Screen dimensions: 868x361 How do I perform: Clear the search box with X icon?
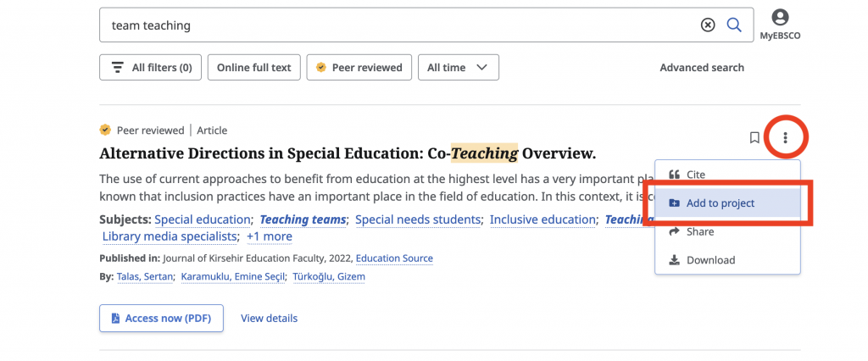click(708, 25)
